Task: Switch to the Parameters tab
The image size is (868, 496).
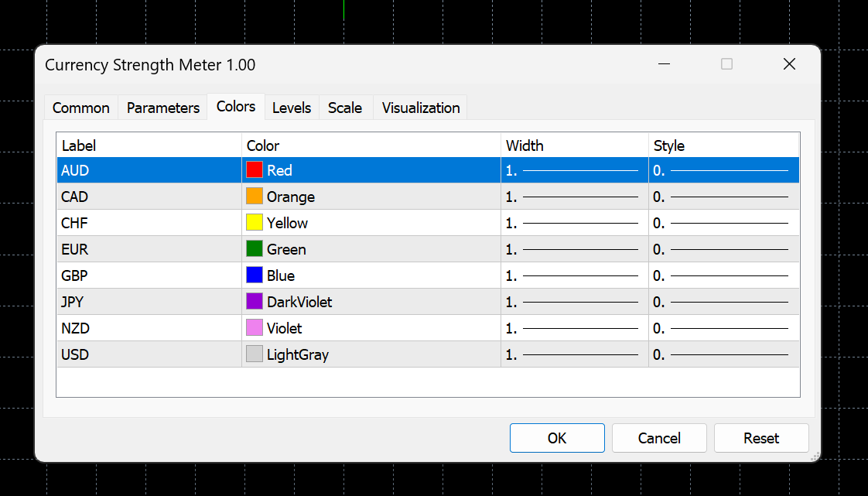Action: 163,108
